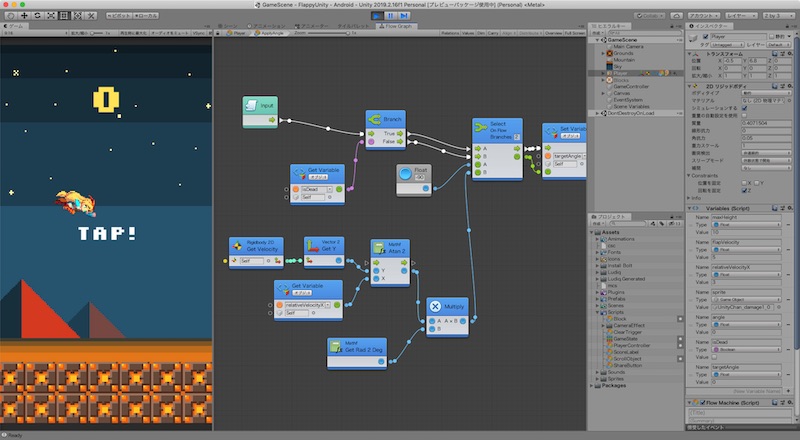800x440 pixels.
Task: Toggle Freeze Position X checkbox
Action: point(744,183)
